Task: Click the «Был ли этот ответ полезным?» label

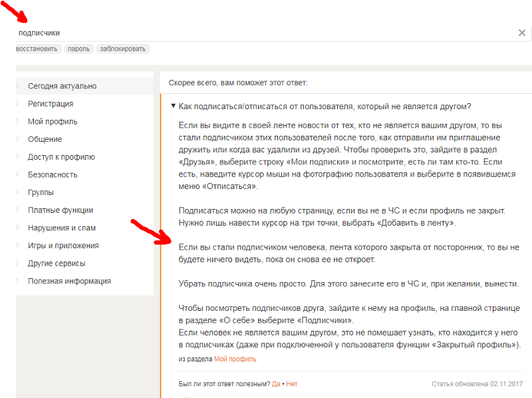Action: [224, 384]
